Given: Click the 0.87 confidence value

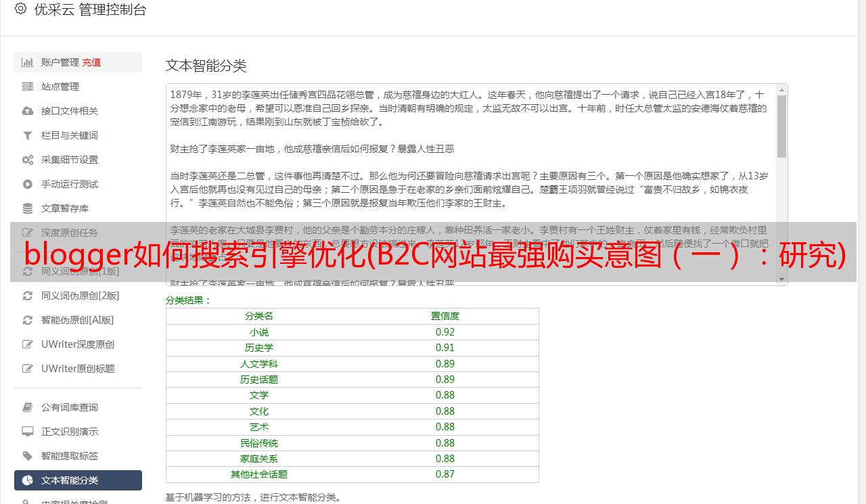Looking at the screenshot, I should coord(445,474).
